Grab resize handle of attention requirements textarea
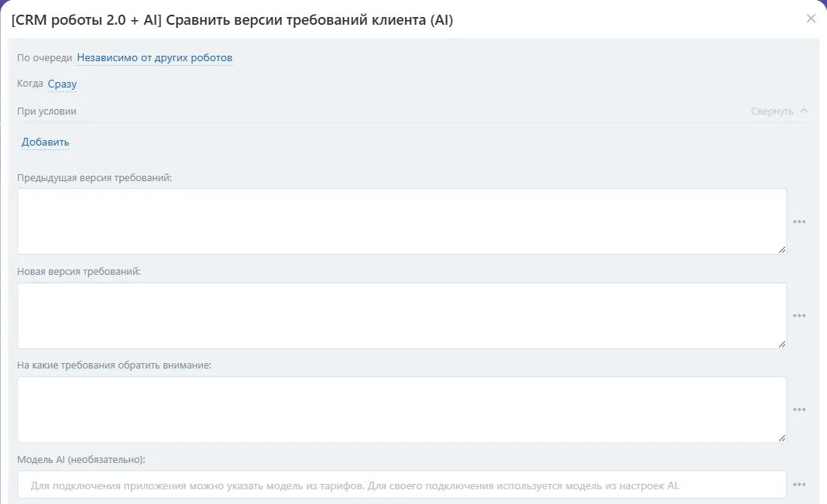The image size is (827, 504). pos(781,437)
